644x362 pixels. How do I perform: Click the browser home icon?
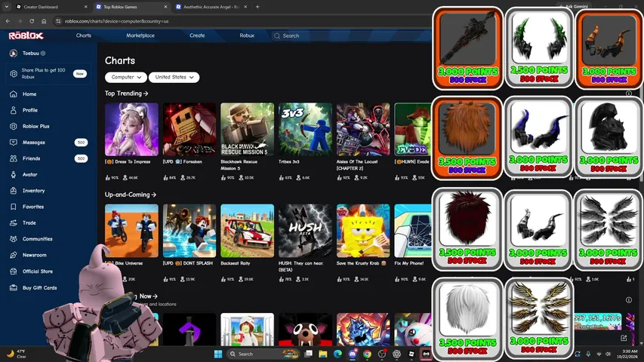(x=44, y=21)
